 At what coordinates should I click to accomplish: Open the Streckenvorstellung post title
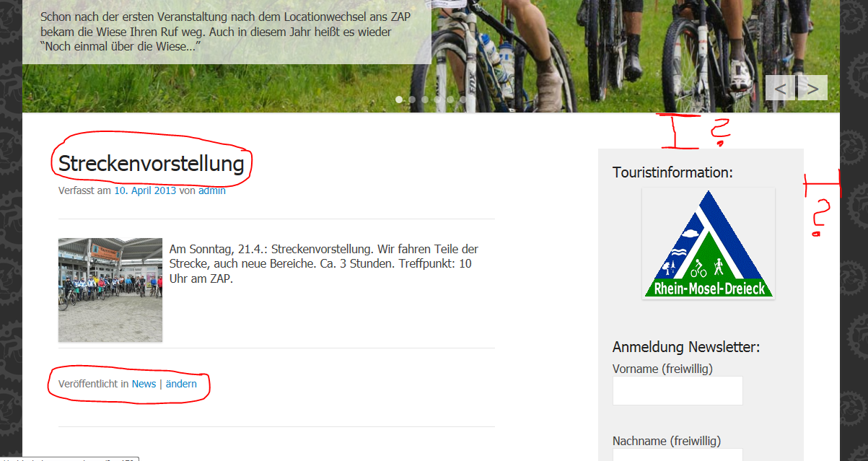click(x=152, y=164)
